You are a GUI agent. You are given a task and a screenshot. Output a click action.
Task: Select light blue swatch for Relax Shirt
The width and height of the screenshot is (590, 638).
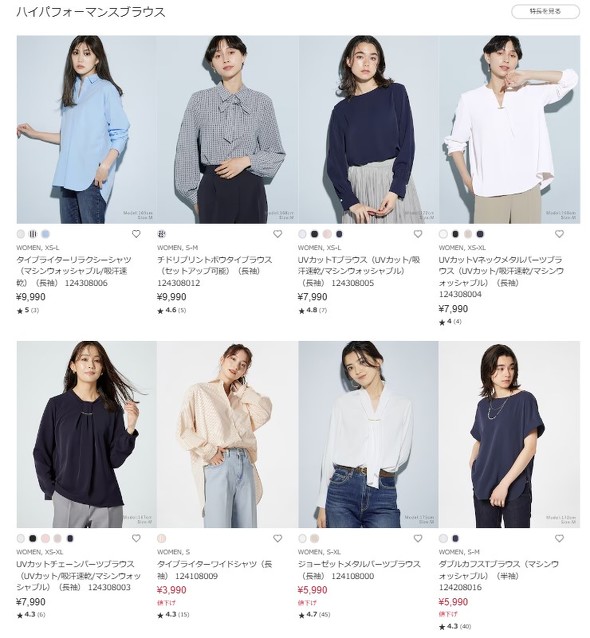[45, 234]
